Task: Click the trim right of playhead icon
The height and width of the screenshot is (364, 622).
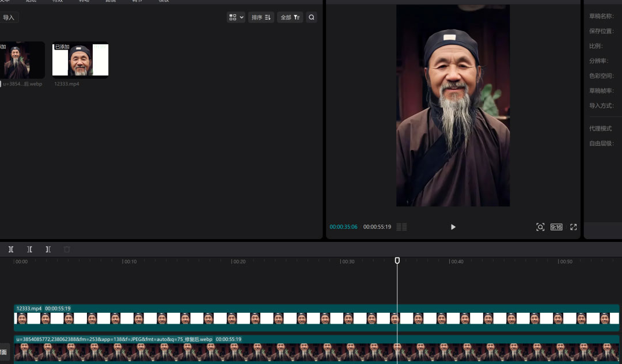Action: [48, 249]
